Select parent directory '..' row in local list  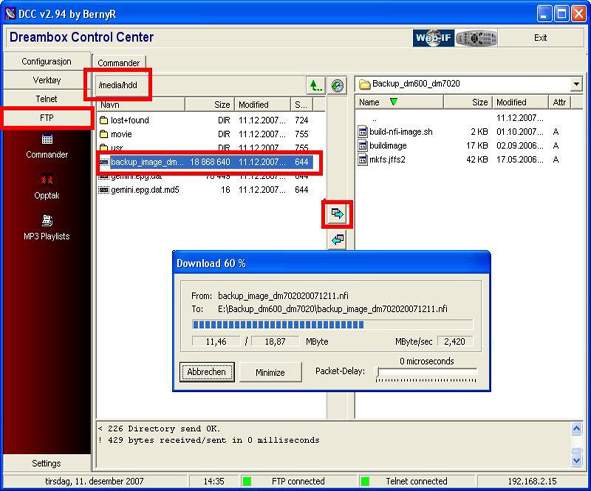464,118
